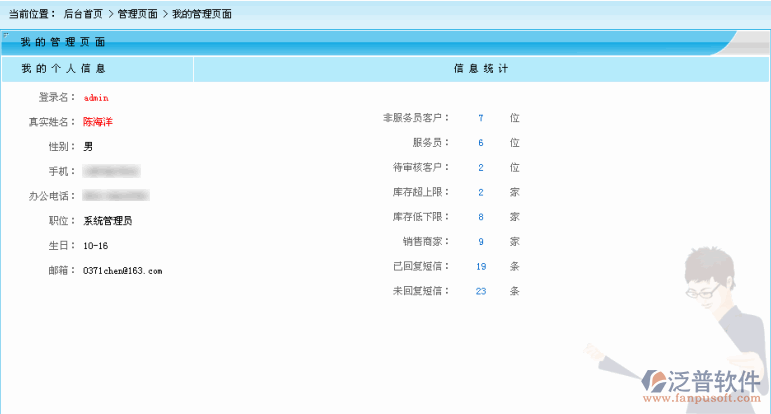The width and height of the screenshot is (771, 414).
Task: Open the 未回复短信 count of 23
Action: tap(481, 292)
